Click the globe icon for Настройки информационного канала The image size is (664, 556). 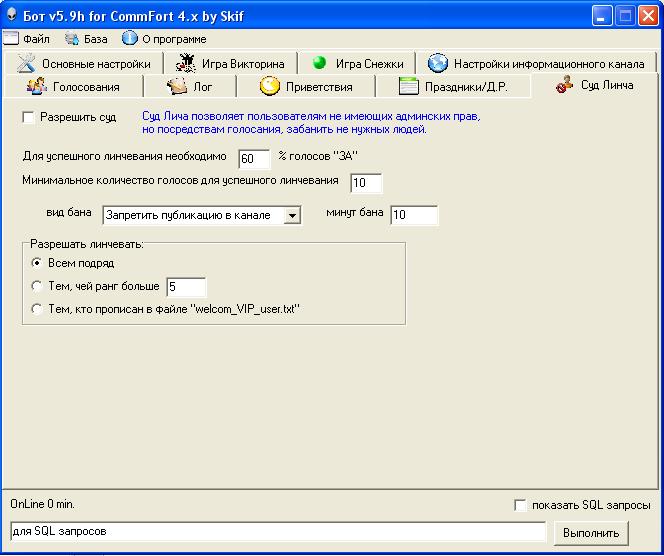click(x=437, y=63)
